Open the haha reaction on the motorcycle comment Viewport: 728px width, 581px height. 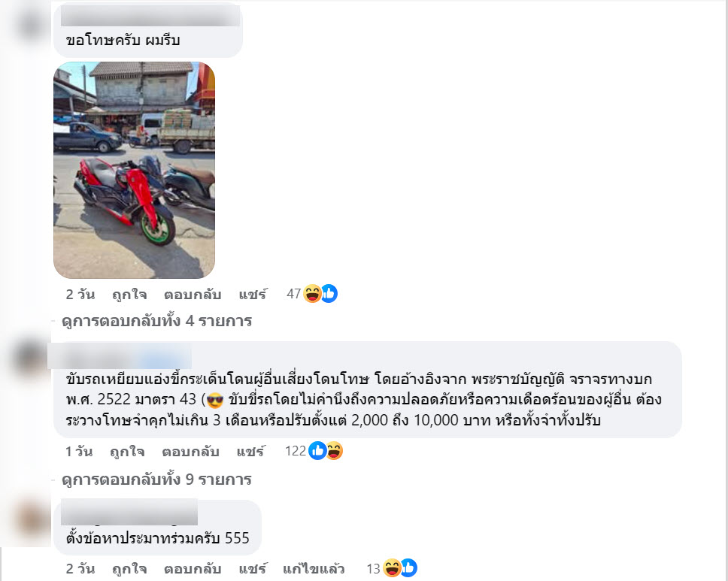tap(312, 294)
